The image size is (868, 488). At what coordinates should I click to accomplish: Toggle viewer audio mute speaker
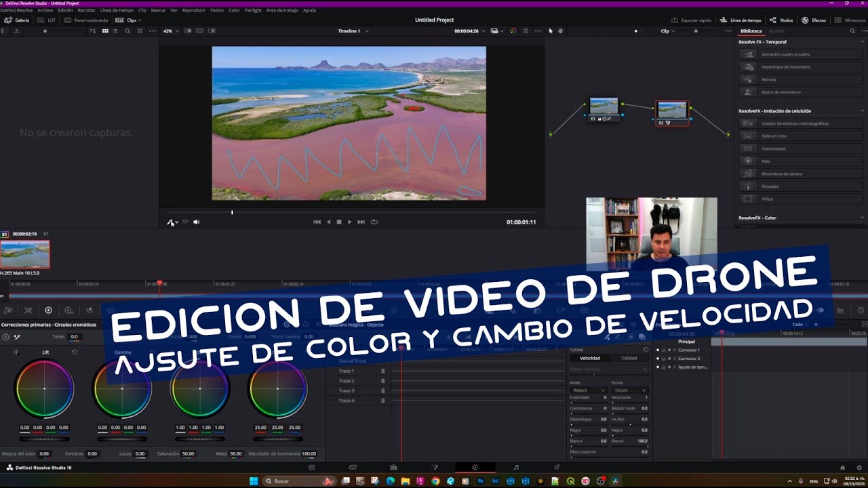click(196, 222)
